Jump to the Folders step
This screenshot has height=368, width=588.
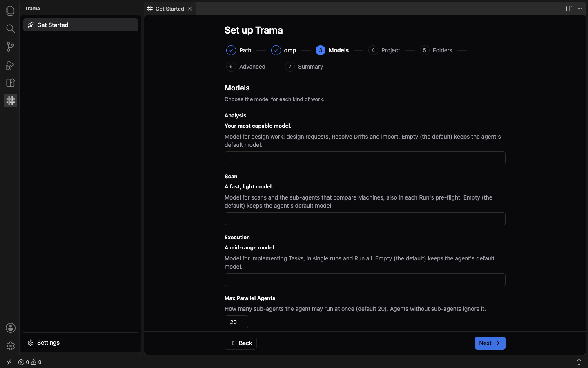point(436,50)
